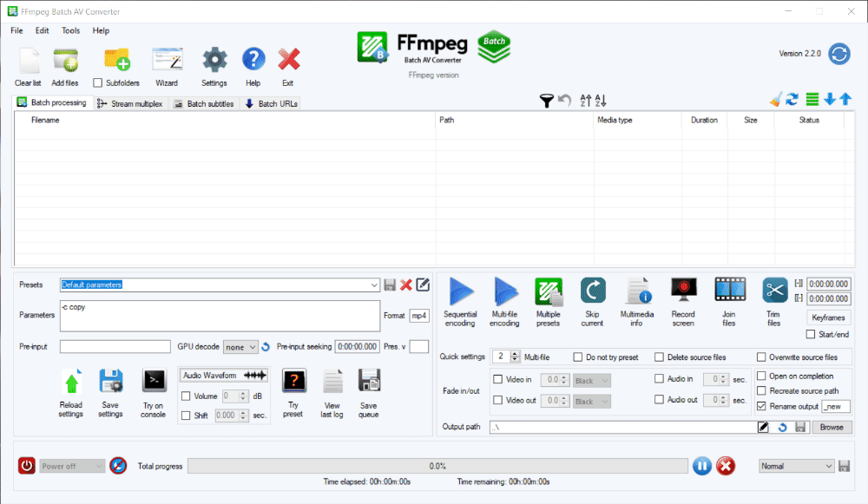Click the red Exit icon
868x504 pixels.
288,60
